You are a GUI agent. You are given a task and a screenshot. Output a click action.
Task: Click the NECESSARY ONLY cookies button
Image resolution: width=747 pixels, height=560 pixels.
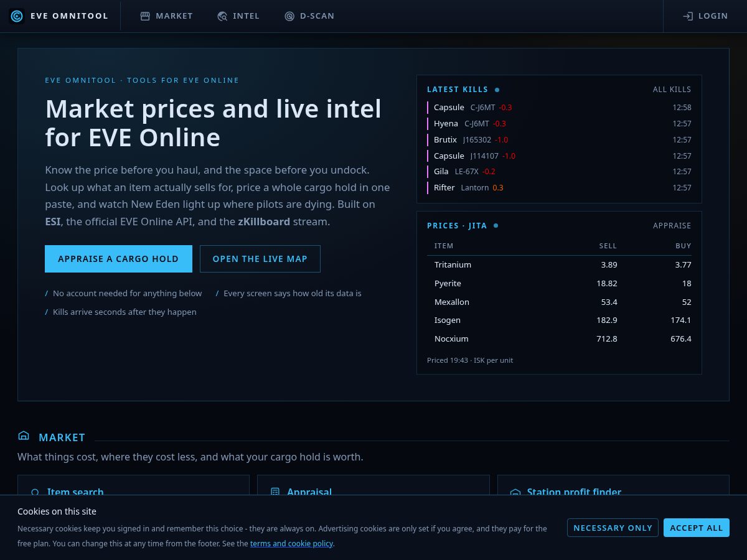pyautogui.click(x=613, y=528)
